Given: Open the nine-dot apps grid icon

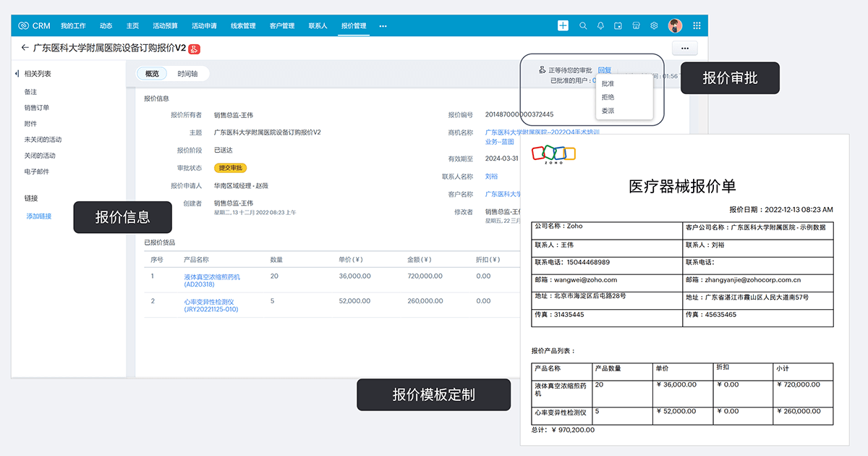Looking at the screenshot, I should coord(697,25).
